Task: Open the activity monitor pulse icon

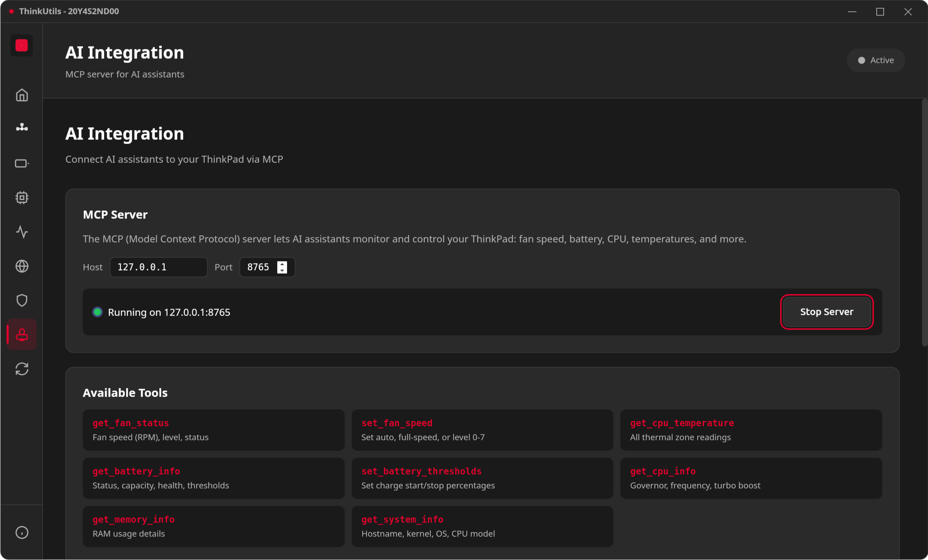Action: pos(22,232)
